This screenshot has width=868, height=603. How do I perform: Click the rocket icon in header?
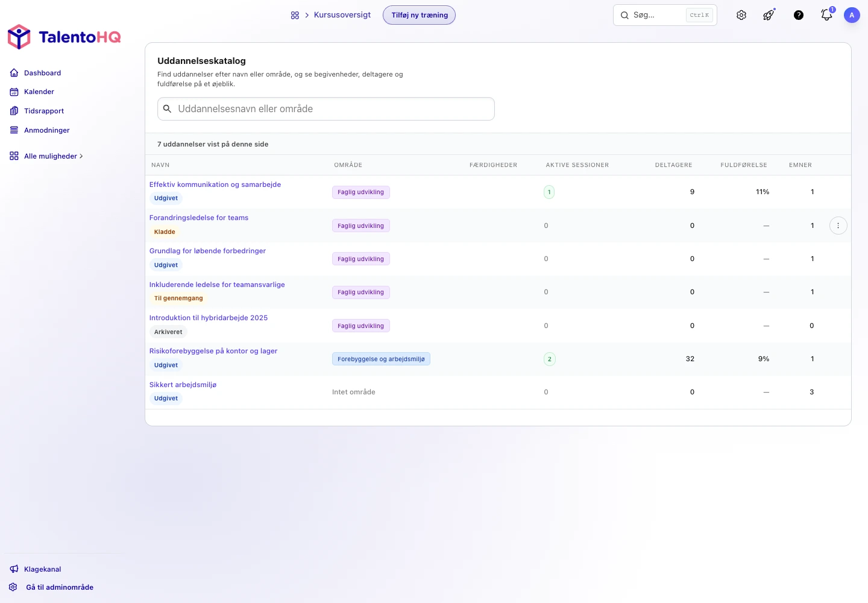(x=769, y=15)
